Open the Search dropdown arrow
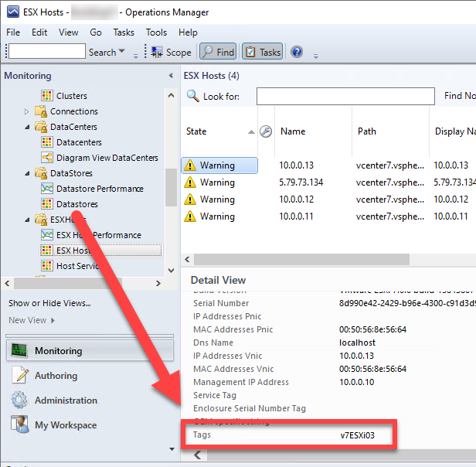Screen dimensions: 476x467 pos(122,53)
